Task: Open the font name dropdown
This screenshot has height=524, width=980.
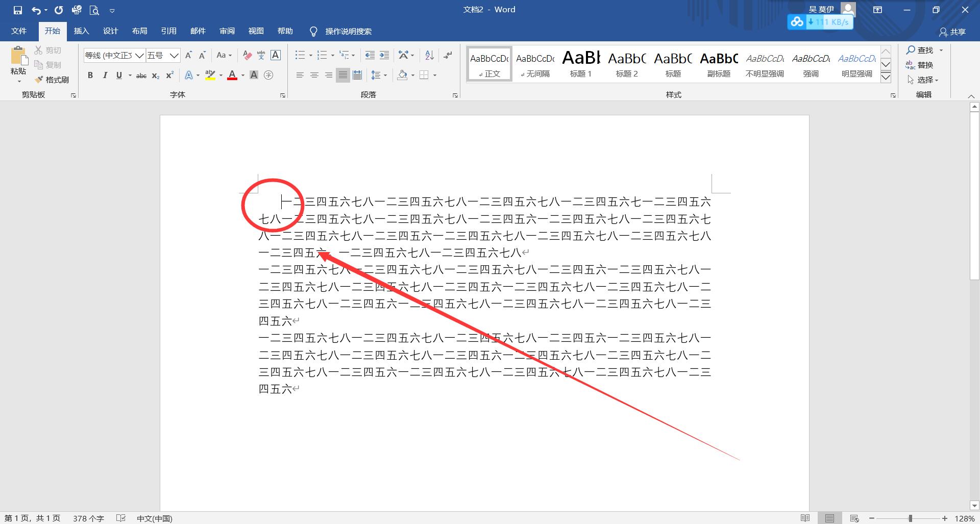Action: [x=139, y=56]
